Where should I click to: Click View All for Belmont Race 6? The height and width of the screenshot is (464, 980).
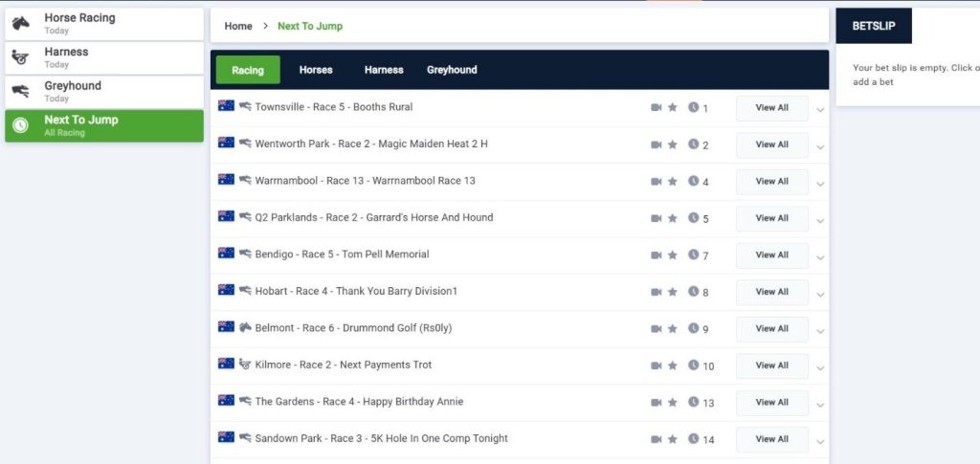[772, 329]
